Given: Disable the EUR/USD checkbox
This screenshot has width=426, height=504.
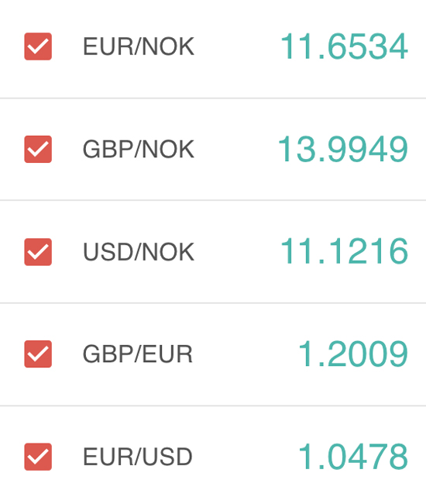Looking at the screenshot, I should (x=38, y=457).
